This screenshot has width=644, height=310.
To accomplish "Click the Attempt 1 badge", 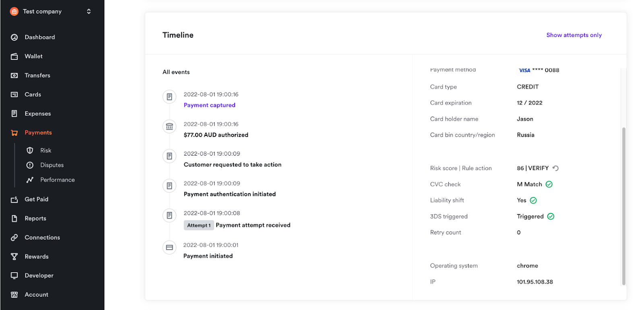I will tap(199, 225).
